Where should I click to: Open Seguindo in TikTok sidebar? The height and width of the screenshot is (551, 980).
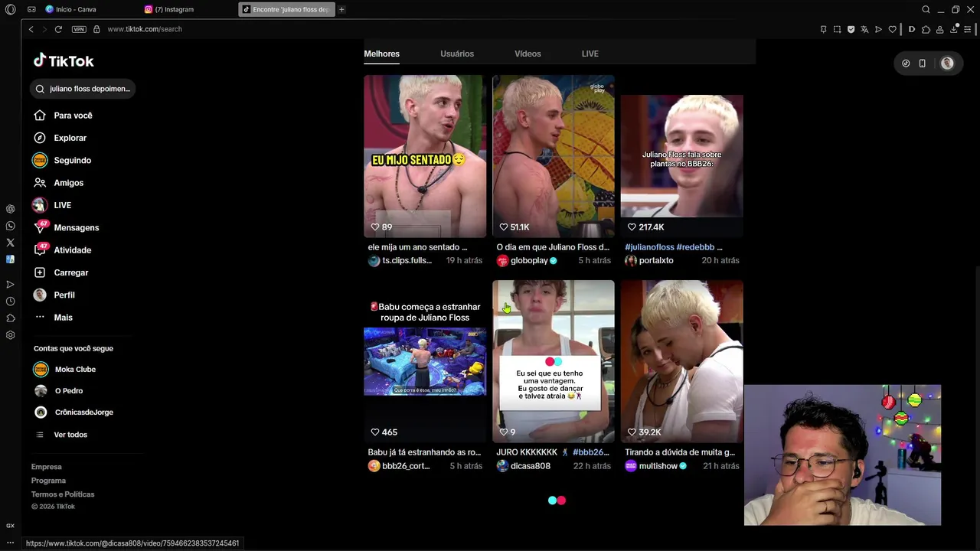(72, 161)
